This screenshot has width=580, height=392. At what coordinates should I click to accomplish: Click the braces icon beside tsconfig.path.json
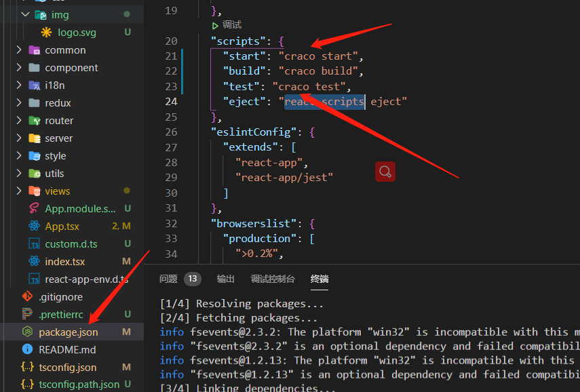click(x=27, y=385)
